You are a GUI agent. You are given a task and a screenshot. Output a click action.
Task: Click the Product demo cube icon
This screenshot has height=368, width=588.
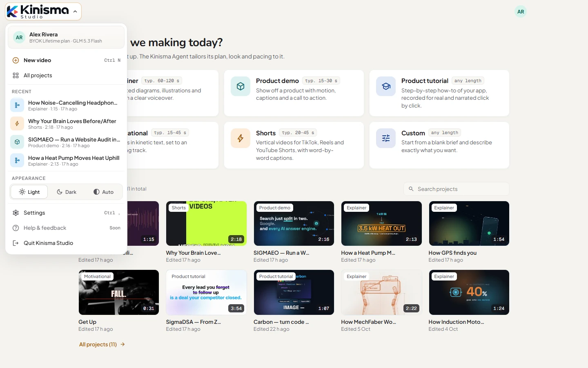(241, 86)
